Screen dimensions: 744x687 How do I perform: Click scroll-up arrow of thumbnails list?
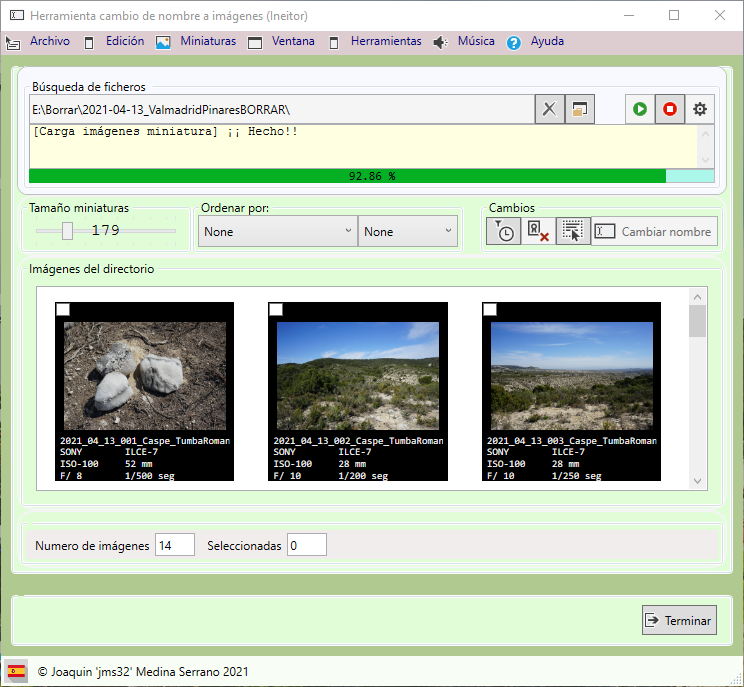(698, 297)
